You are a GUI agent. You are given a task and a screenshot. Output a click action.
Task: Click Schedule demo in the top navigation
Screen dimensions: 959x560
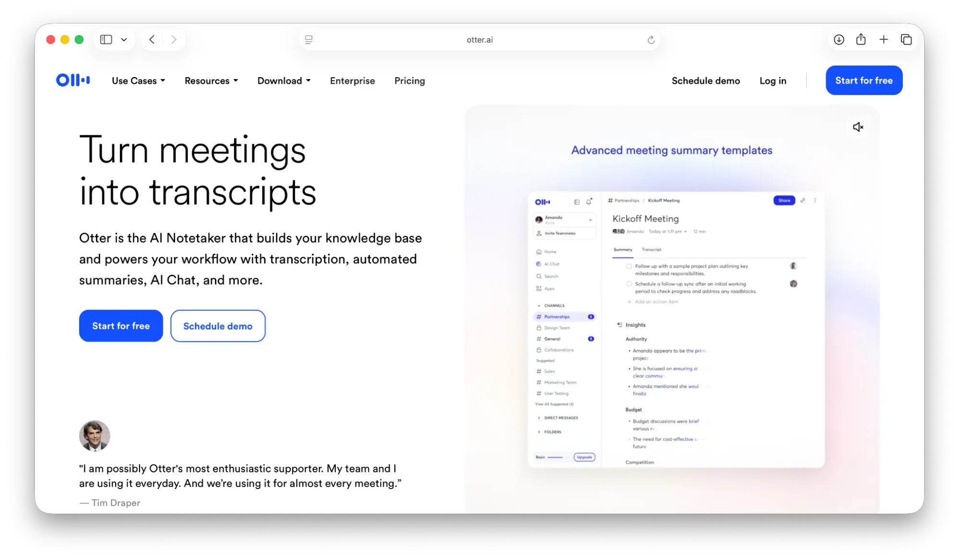coord(705,81)
